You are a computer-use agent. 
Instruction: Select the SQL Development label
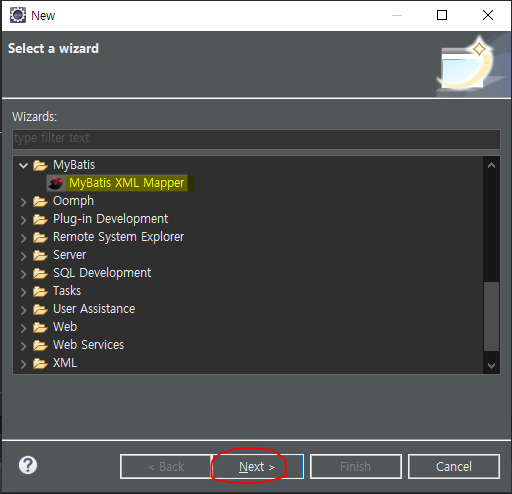[x=102, y=273]
